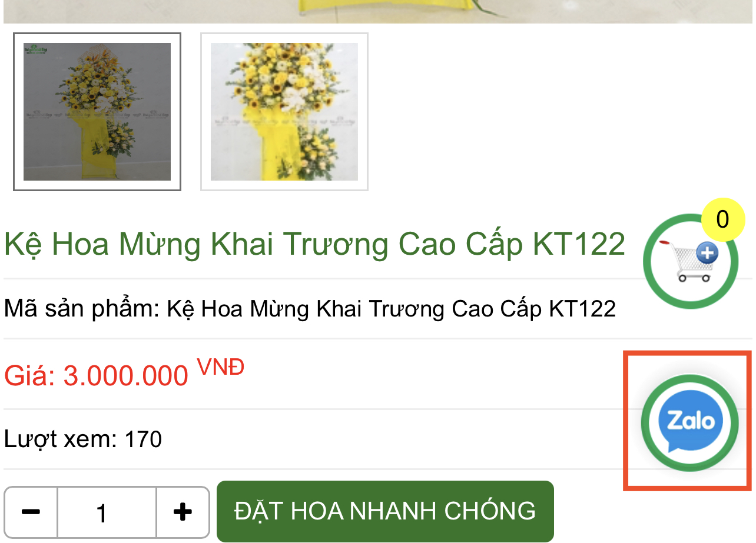The image size is (756, 543).
Task: Open the shopping cart icon
Action: [x=690, y=261]
